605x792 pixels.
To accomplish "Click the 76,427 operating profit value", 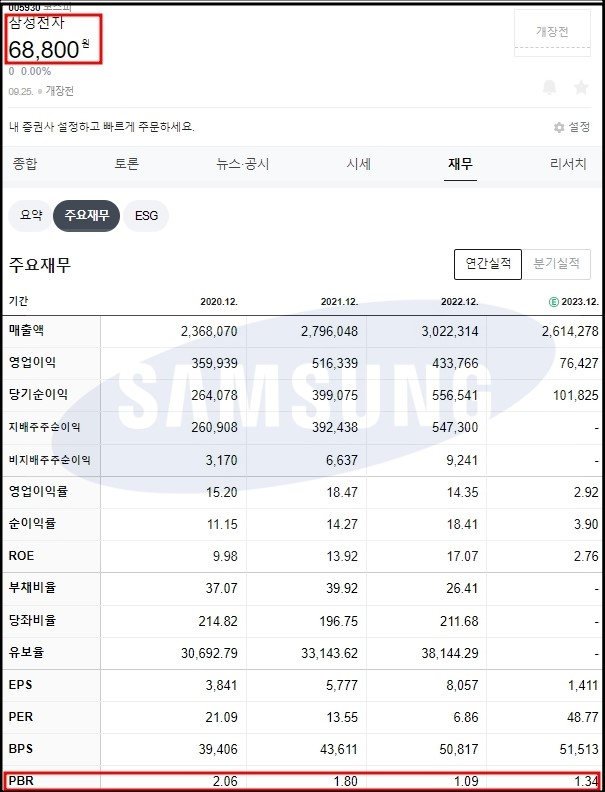I will [579, 363].
